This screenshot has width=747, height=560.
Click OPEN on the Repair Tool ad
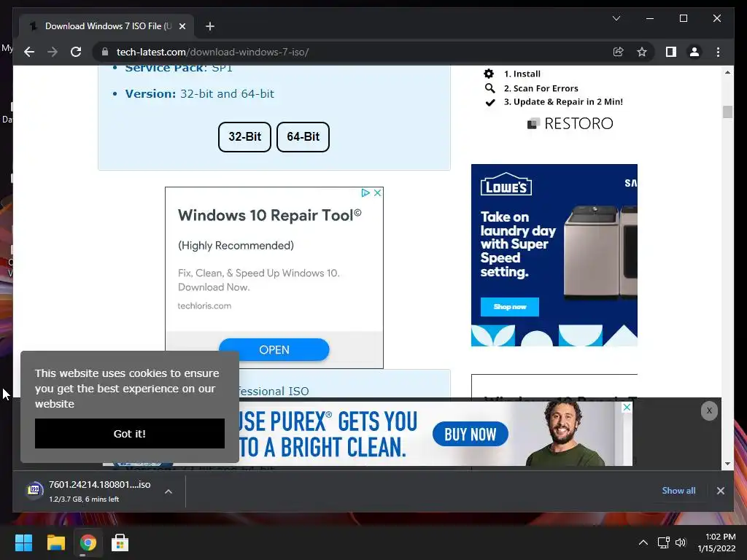[x=274, y=349]
